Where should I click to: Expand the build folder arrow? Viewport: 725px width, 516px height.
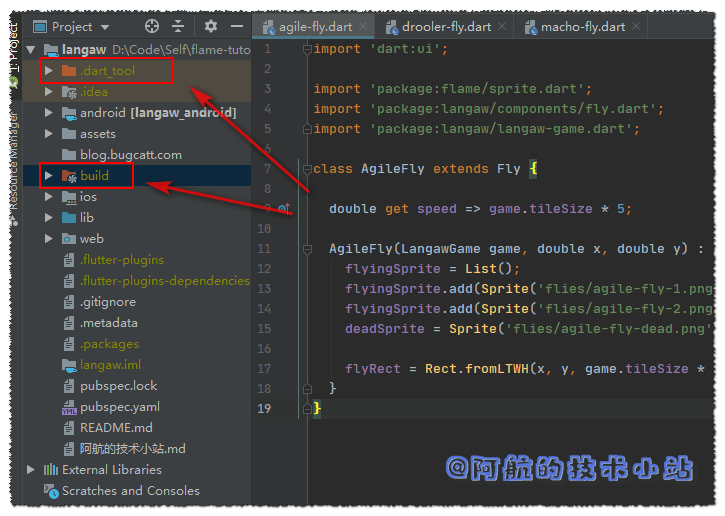tap(48, 176)
